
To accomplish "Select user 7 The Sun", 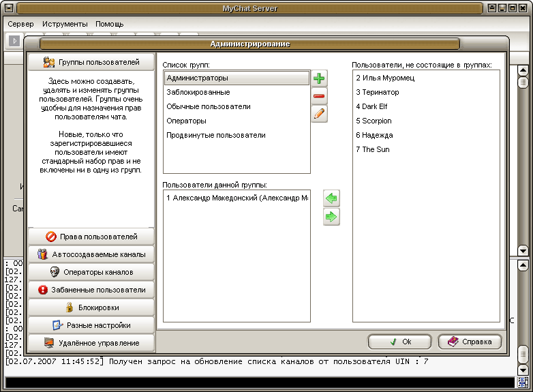I will coord(426,149).
